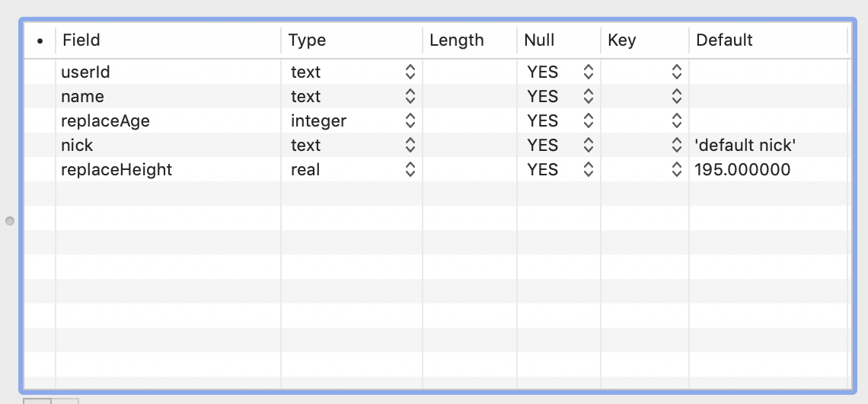Open Type dropdown for userId field
Image resolution: width=868 pixels, height=404 pixels.
(x=410, y=72)
